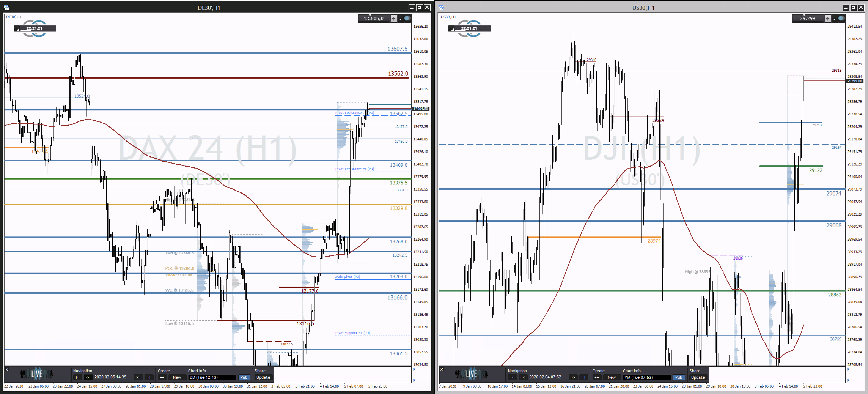Click VAL @ 13165.5 label on DE30
Image resolution: width=868 pixels, height=394 pixels.
pyautogui.click(x=179, y=290)
